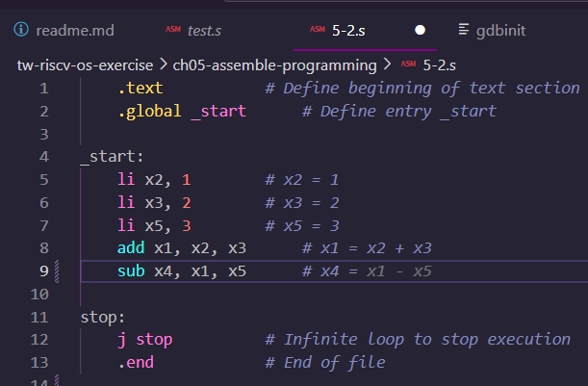Place the cursor in the 'j stop' instruction

[x=145, y=340]
